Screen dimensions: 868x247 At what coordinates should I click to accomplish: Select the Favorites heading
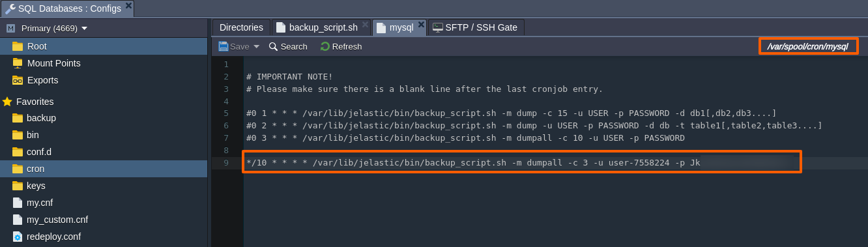point(35,102)
